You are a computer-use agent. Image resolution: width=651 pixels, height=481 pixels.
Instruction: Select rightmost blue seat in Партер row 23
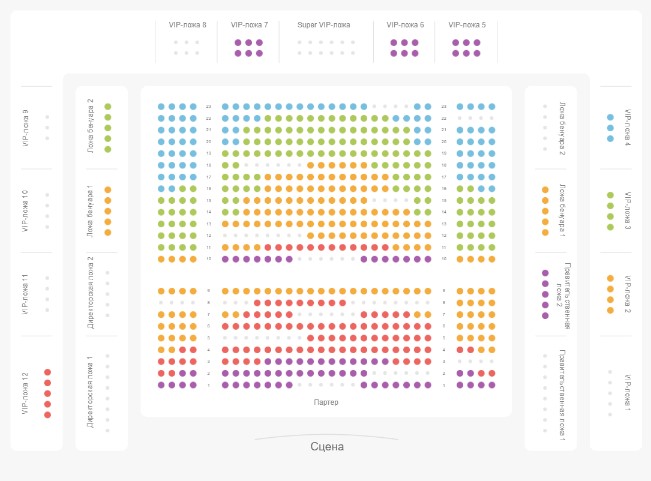492,107
